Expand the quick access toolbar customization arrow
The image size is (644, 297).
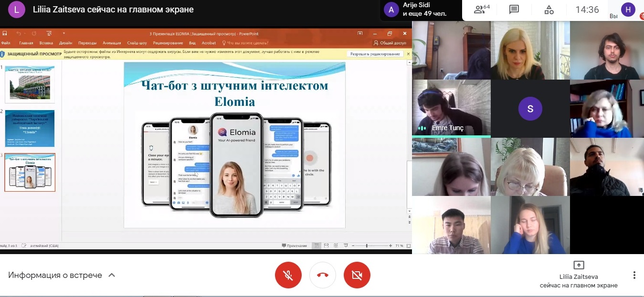pyautogui.click(x=63, y=33)
